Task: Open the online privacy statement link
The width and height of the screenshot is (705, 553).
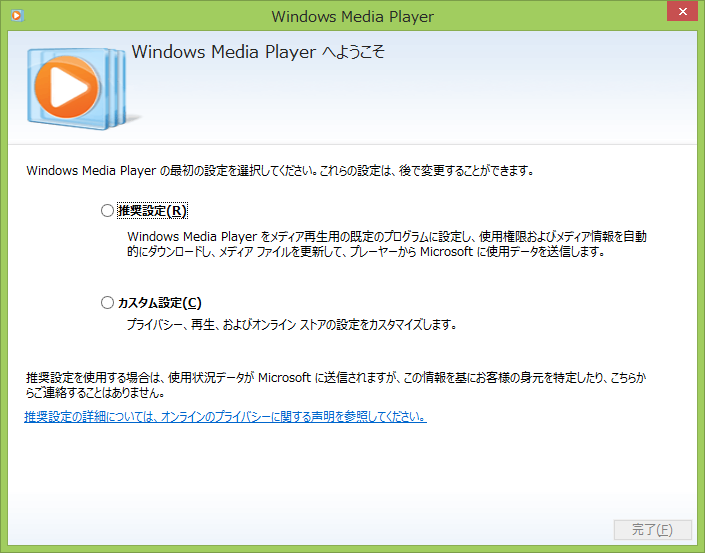Action: tap(225, 416)
